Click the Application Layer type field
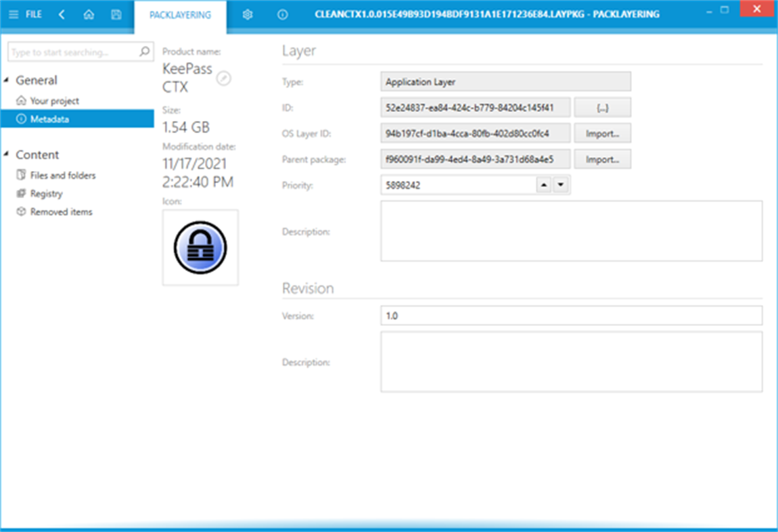 [505, 82]
